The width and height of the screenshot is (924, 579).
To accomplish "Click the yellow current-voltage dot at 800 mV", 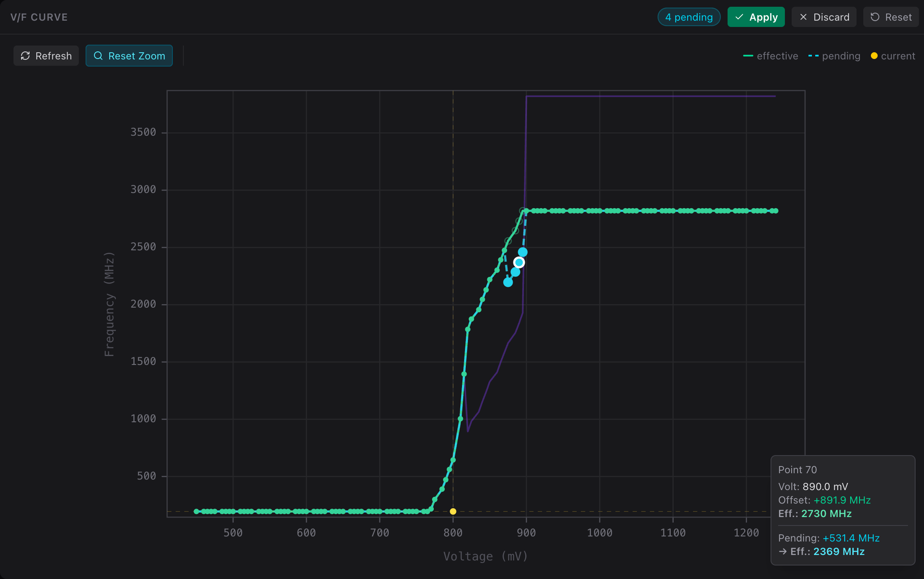I will point(453,511).
